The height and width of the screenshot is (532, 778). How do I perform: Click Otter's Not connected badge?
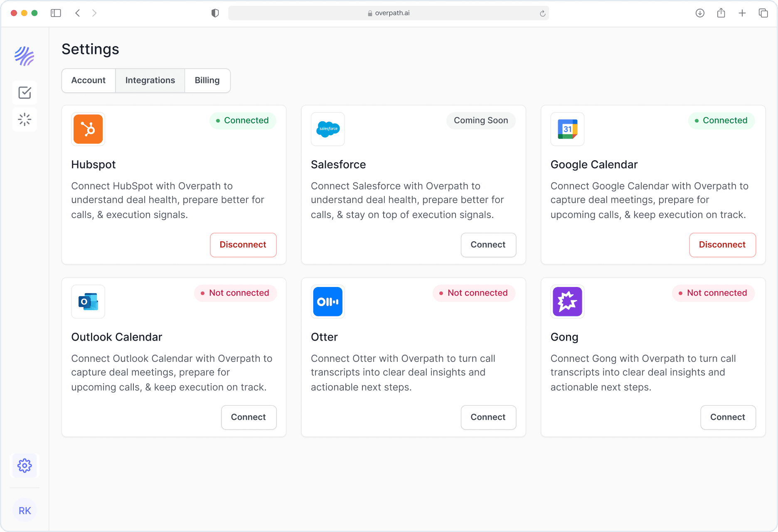coord(474,293)
